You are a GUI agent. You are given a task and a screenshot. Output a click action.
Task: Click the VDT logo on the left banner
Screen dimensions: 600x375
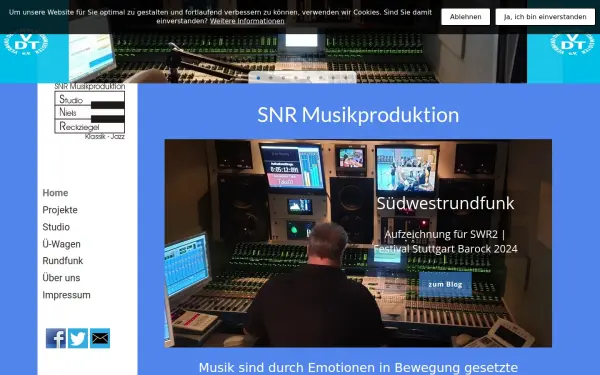26,44
